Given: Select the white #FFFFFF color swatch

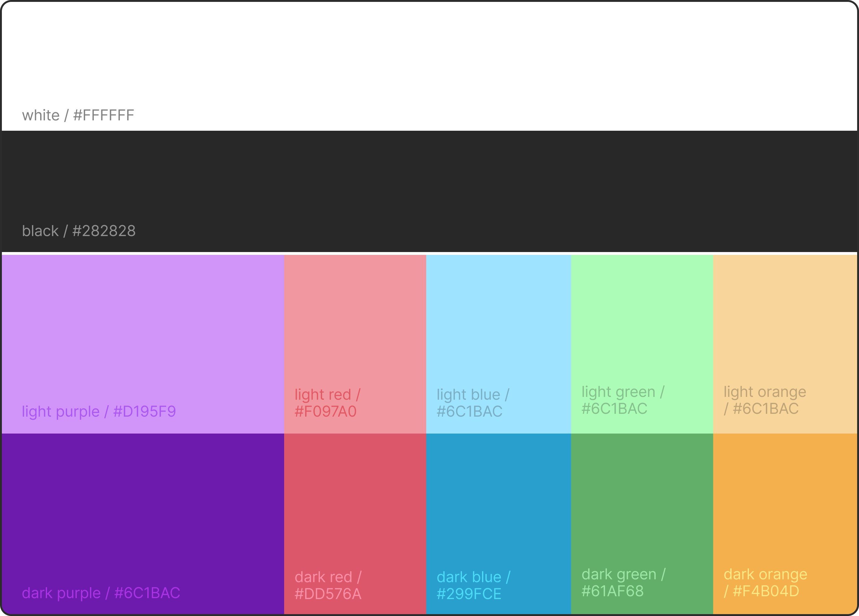Looking at the screenshot, I should pyautogui.click(x=430, y=66).
